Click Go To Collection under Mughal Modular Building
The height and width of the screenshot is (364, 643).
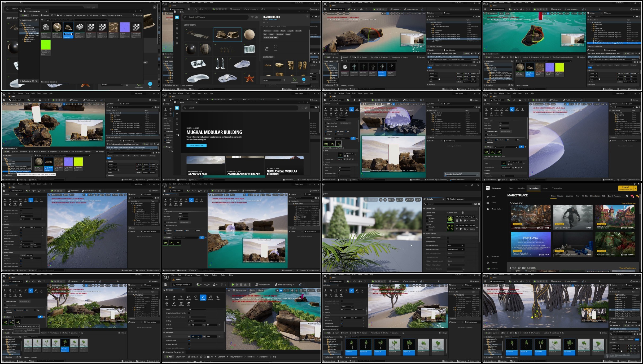click(x=196, y=145)
